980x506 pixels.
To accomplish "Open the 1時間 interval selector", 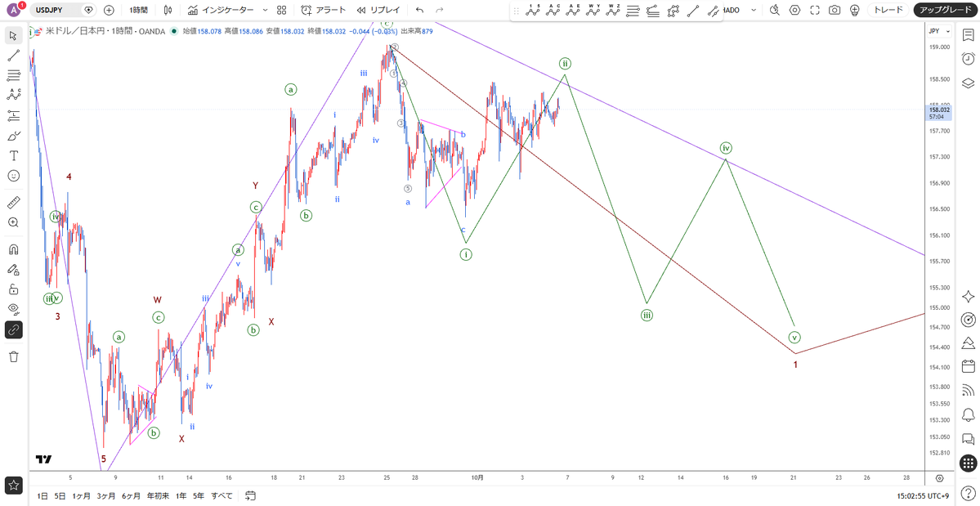I will 138,10.
